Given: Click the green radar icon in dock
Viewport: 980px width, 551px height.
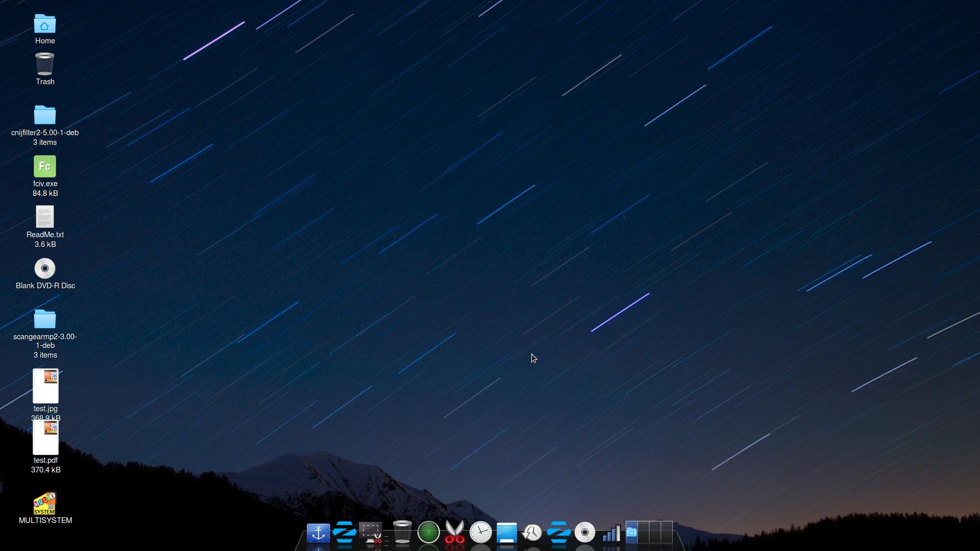Looking at the screenshot, I should coord(429,533).
